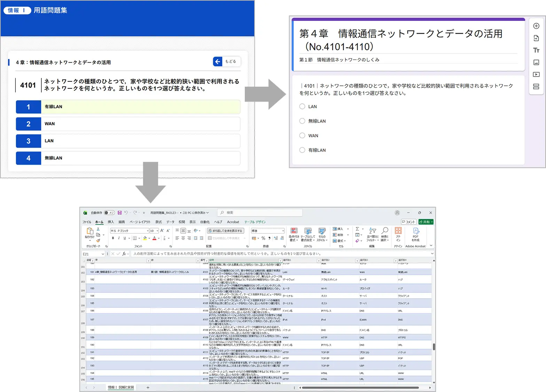546x392 pixels.
Task: Click the add image icon in Forms sidebar
Action: [536, 63]
